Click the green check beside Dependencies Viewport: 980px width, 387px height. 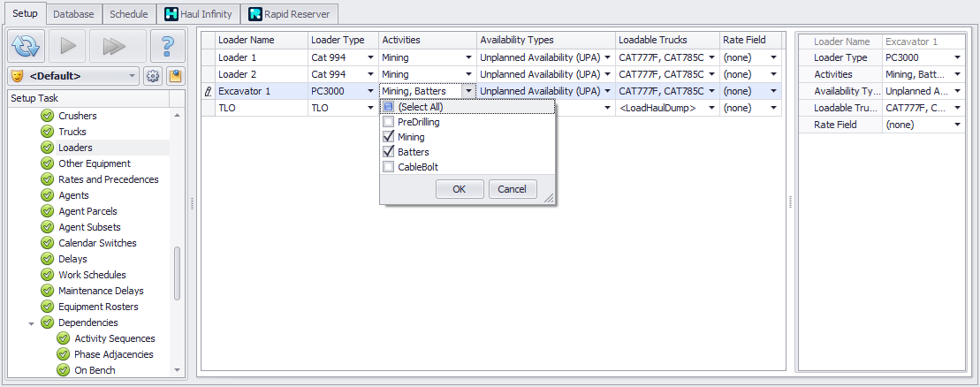click(x=47, y=322)
